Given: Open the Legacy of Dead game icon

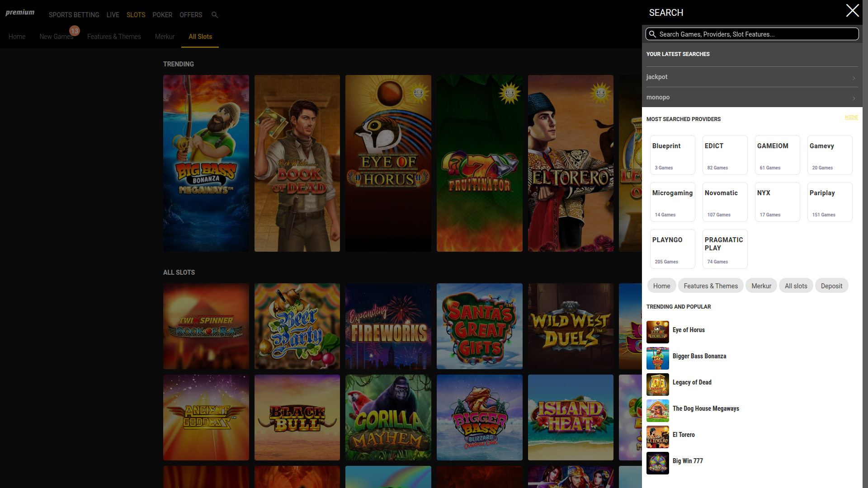Looking at the screenshot, I should (x=658, y=385).
